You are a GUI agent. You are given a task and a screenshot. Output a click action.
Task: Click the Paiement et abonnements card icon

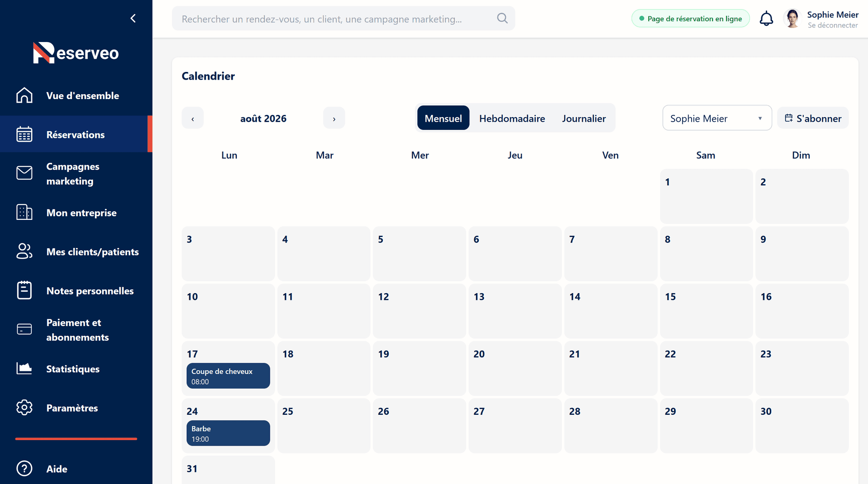pyautogui.click(x=24, y=329)
